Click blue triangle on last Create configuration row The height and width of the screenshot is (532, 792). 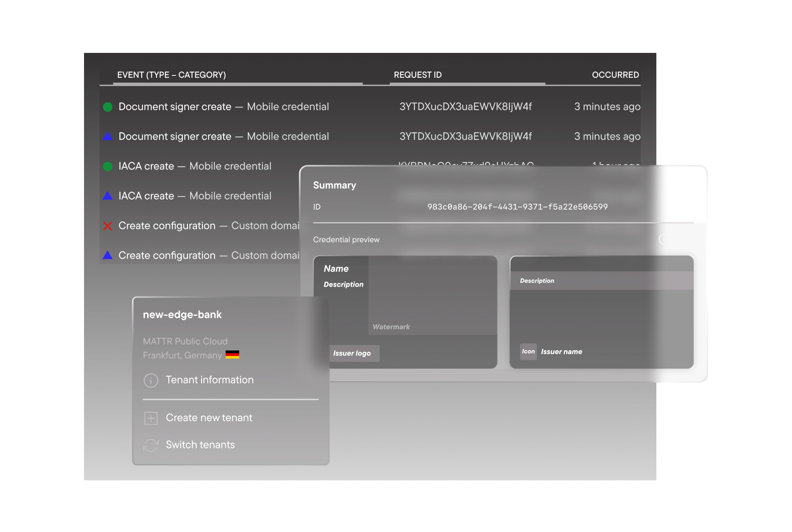pos(108,255)
